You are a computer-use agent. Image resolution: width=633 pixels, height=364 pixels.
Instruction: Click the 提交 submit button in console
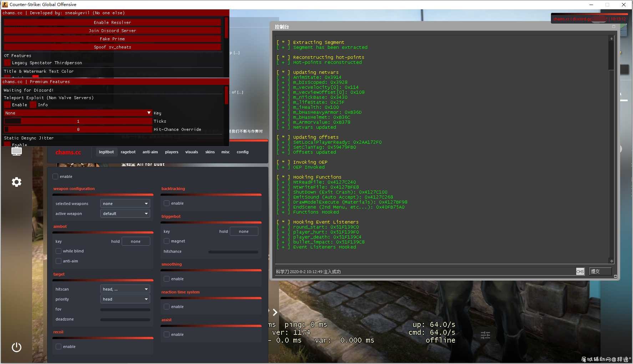click(601, 271)
